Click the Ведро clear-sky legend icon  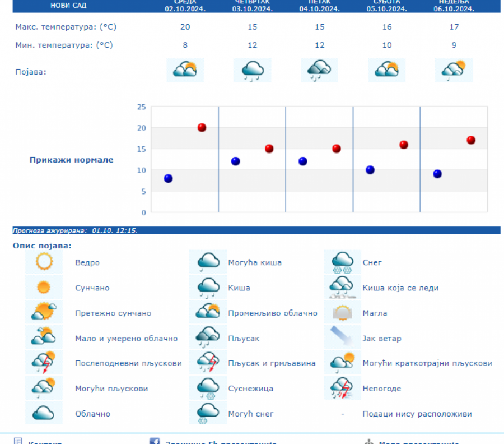(44, 262)
